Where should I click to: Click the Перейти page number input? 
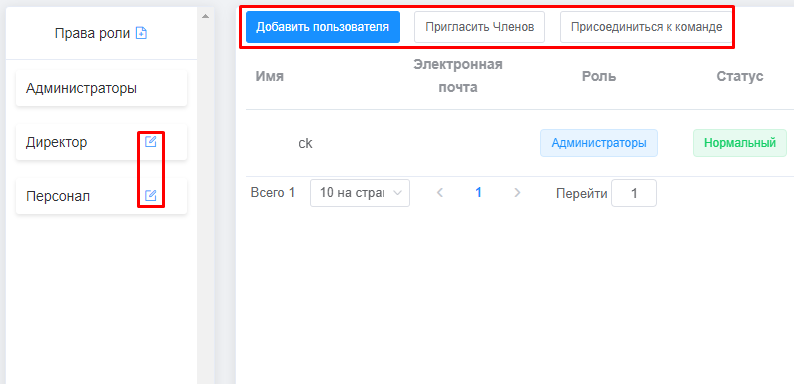coord(633,193)
